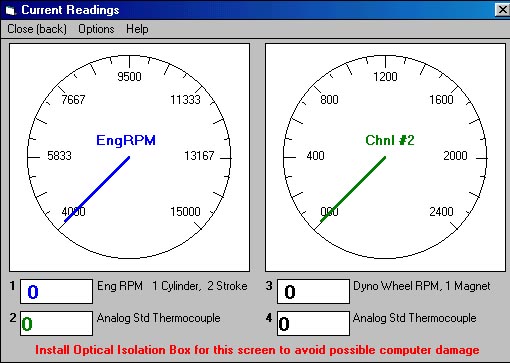Click the Chnl #2 gauge title

pyautogui.click(x=390, y=140)
